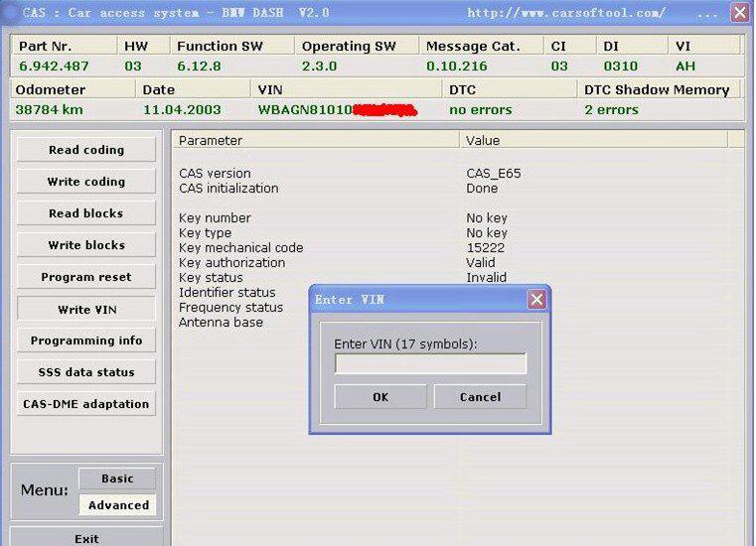Click part number 6.942.487
This screenshot has width=756, height=546.
54,67
